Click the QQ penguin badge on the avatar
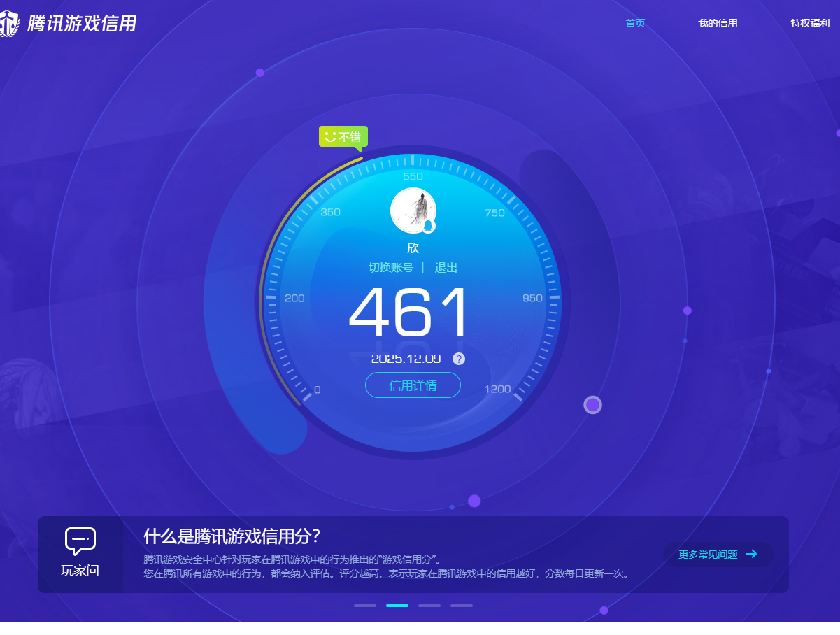This screenshot has width=840, height=635. [428, 225]
